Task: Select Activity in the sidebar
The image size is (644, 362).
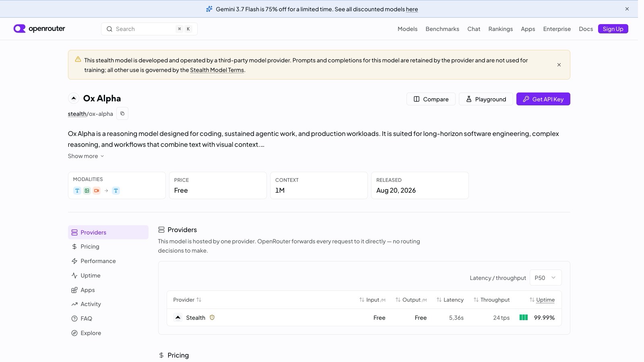Action: (108, 304)
